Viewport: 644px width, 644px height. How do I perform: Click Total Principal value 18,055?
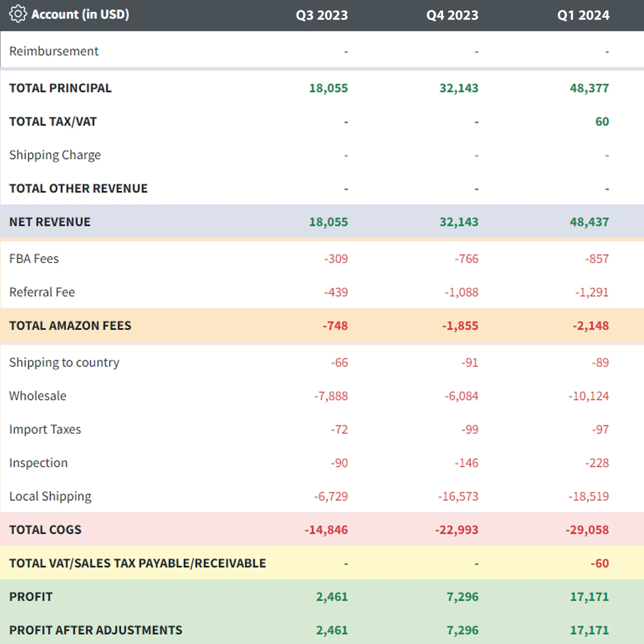pos(328,88)
